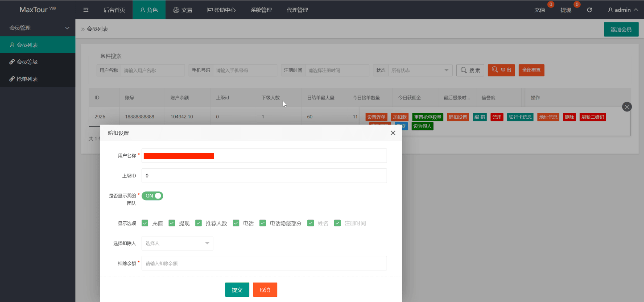Click the green 提交 button
The image size is (644, 302).
point(237,290)
